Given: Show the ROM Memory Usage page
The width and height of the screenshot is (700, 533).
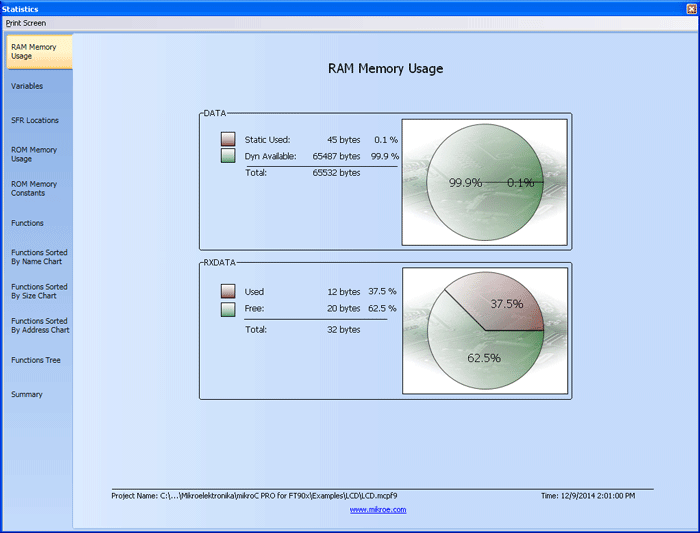Looking at the screenshot, I should (39, 154).
